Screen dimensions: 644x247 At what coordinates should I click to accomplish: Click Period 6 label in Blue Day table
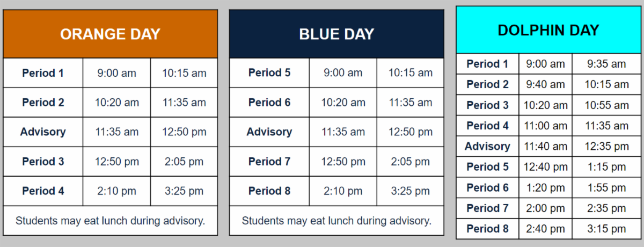(269, 103)
